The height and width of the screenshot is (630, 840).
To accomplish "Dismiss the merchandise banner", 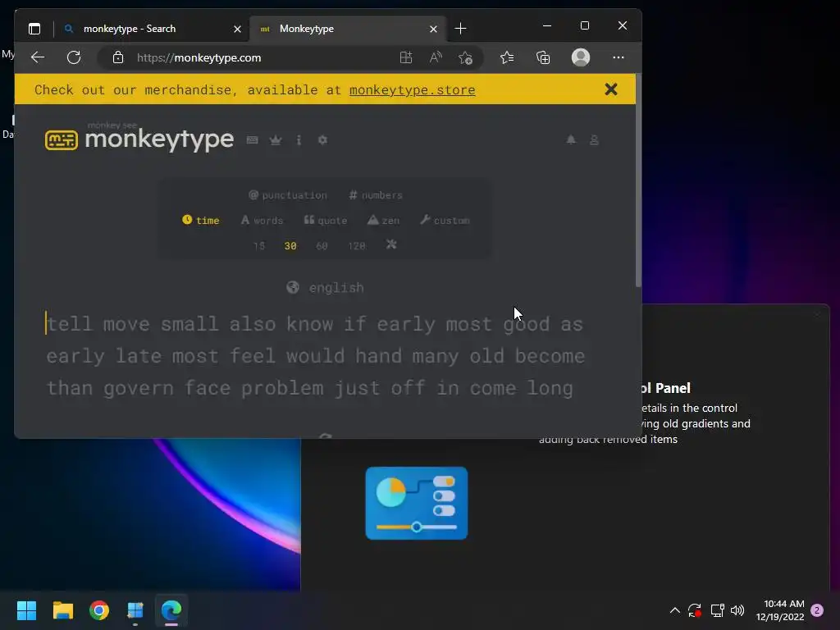I will pos(611,89).
